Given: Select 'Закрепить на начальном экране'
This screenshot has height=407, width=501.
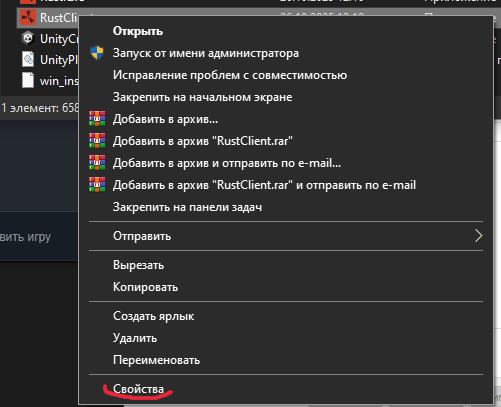Looking at the screenshot, I should [202, 97].
